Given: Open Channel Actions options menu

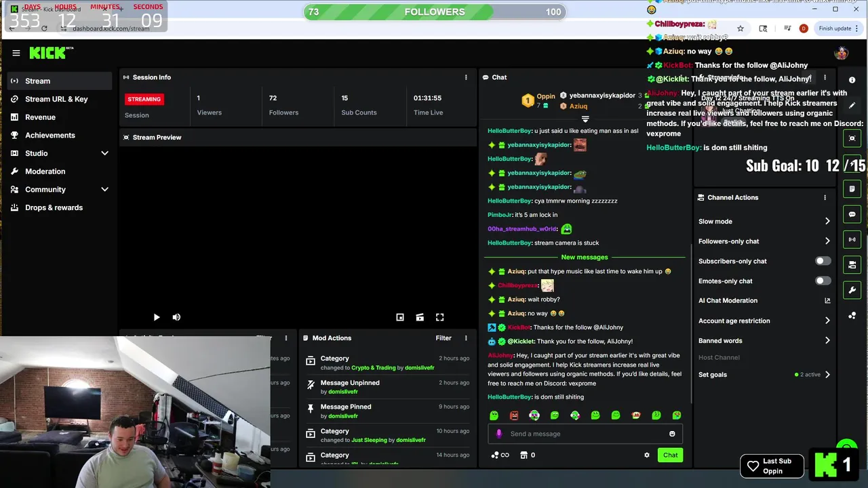Looking at the screenshot, I should 825,198.
